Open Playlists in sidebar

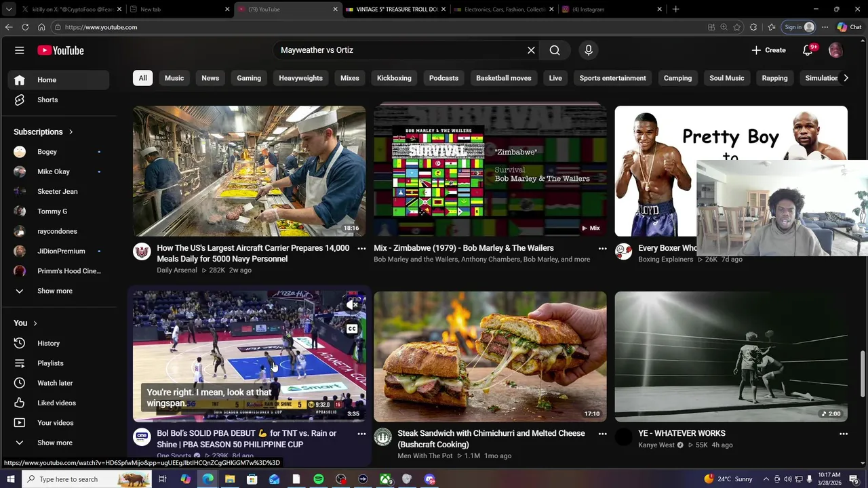(x=58, y=363)
